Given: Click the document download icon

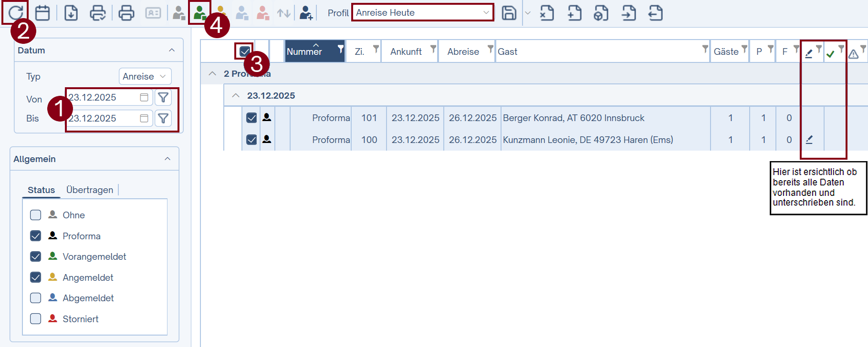Looking at the screenshot, I should tap(71, 13).
